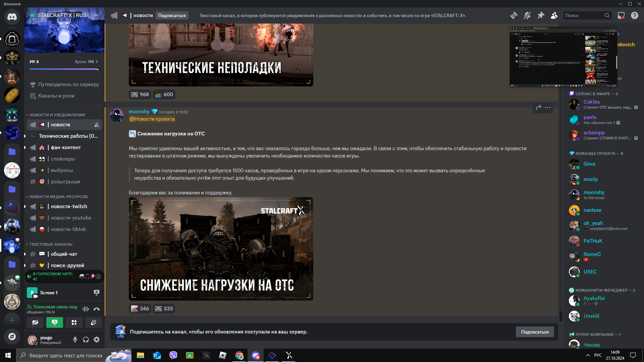This screenshot has width=644, height=362.
Task: Toggle microphone mute icon
Action: [75, 340]
